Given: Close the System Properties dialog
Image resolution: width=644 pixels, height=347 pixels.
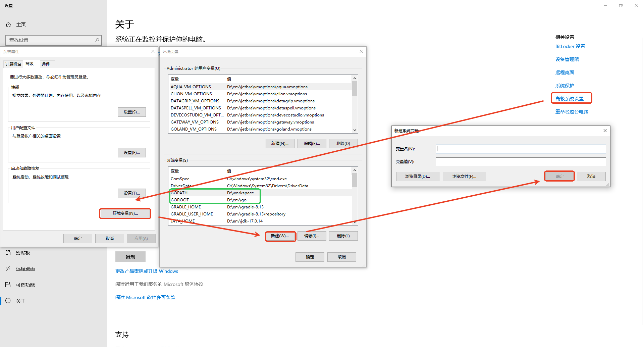Looking at the screenshot, I should [x=153, y=51].
